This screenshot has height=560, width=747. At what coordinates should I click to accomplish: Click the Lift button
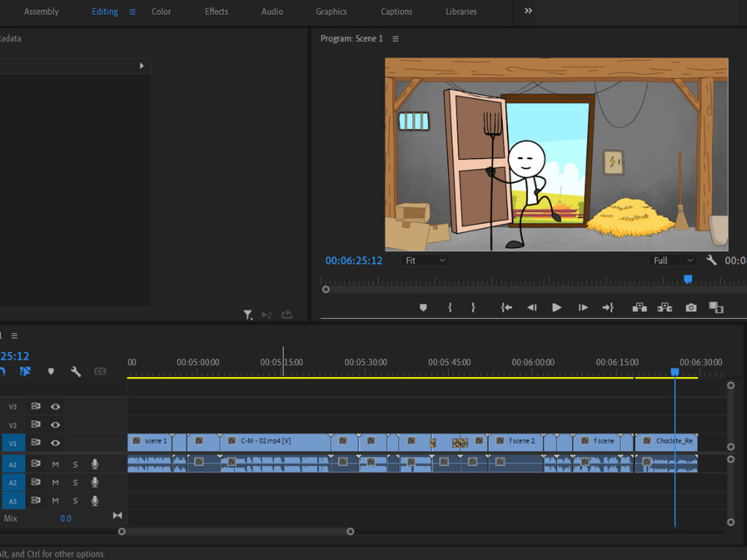click(639, 308)
